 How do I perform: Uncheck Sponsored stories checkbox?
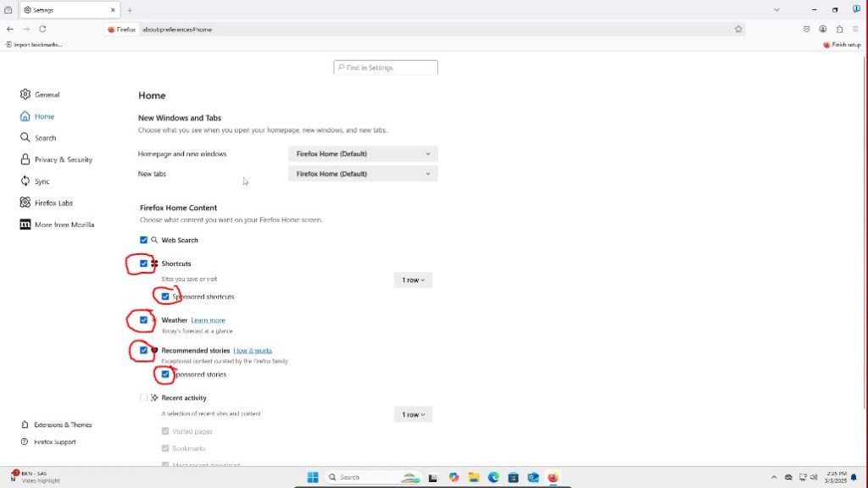165,374
